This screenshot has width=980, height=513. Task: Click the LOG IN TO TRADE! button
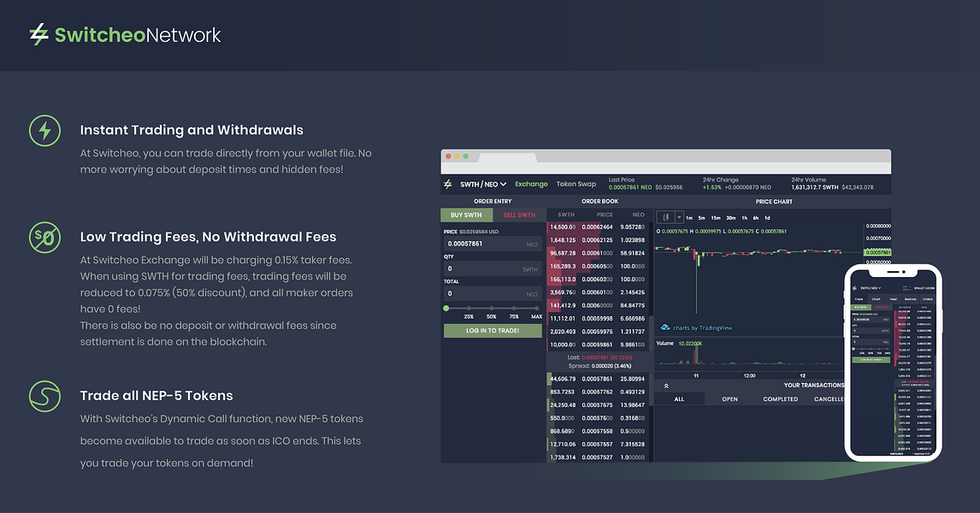coord(493,331)
